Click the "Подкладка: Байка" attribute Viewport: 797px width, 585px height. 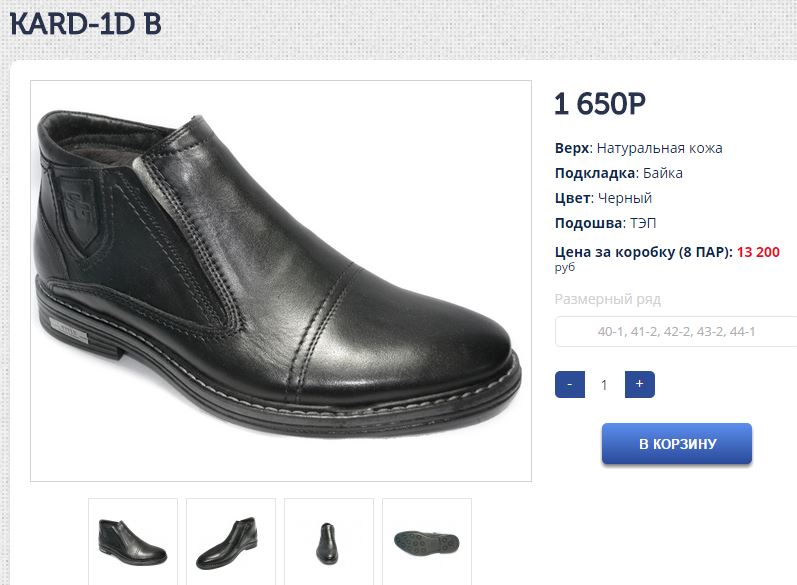tap(619, 173)
